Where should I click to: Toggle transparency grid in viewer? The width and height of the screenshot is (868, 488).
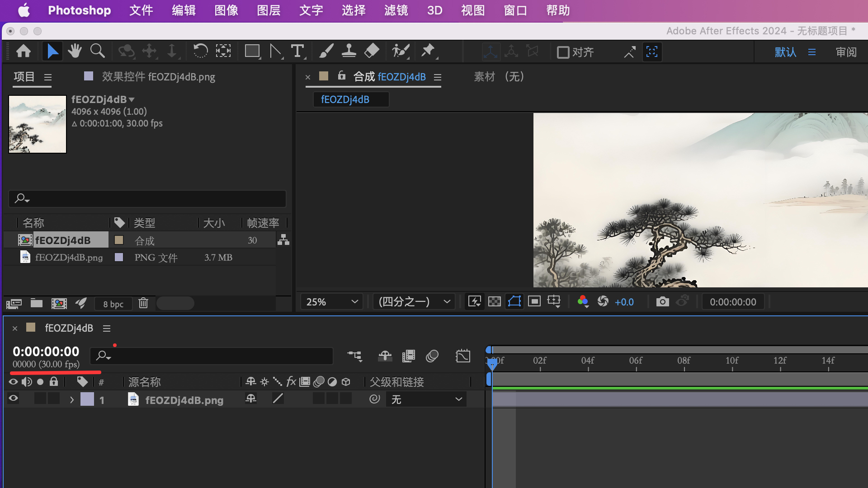tap(495, 302)
